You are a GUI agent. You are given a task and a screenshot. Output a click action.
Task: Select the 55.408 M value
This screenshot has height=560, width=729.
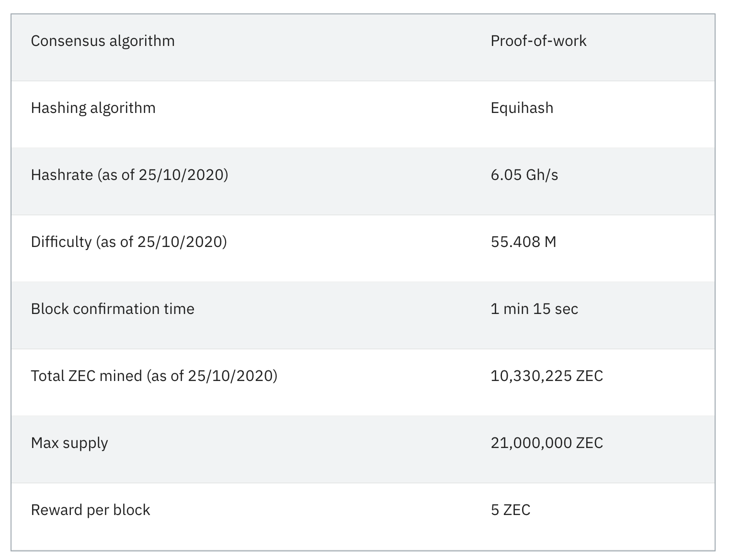pyautogui.click(x=524, y=242)
